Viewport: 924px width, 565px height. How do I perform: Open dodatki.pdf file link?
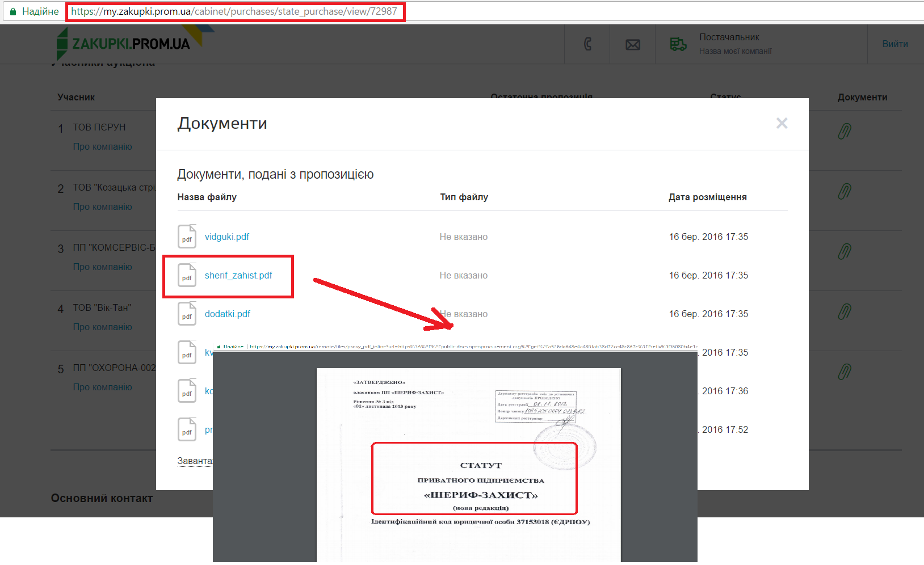[x=228, y=314]
